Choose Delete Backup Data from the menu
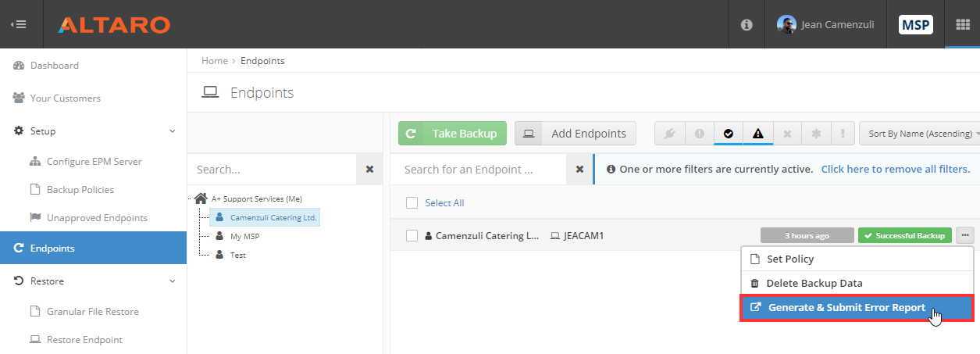 point(857,284)
